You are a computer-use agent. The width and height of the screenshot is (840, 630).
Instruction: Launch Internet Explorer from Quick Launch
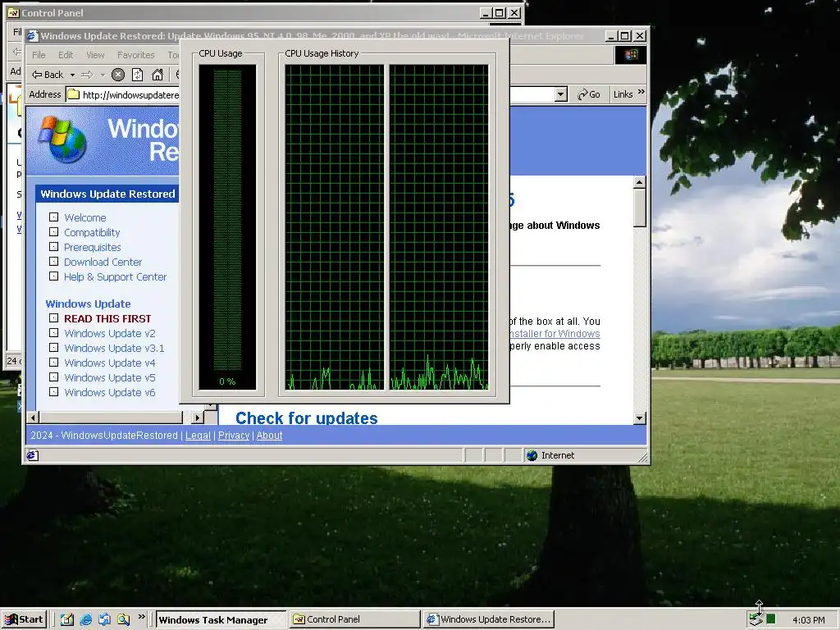85,620
